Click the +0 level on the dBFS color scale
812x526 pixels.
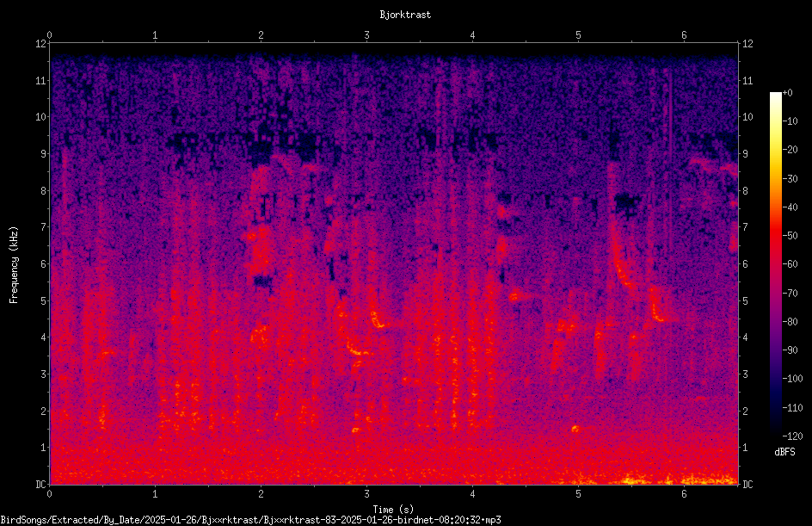click(787, 93)
